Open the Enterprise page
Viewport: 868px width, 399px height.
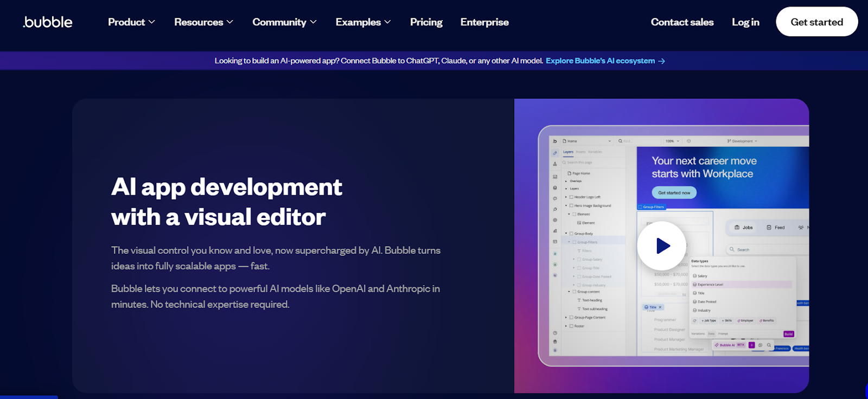coord(484,22)
